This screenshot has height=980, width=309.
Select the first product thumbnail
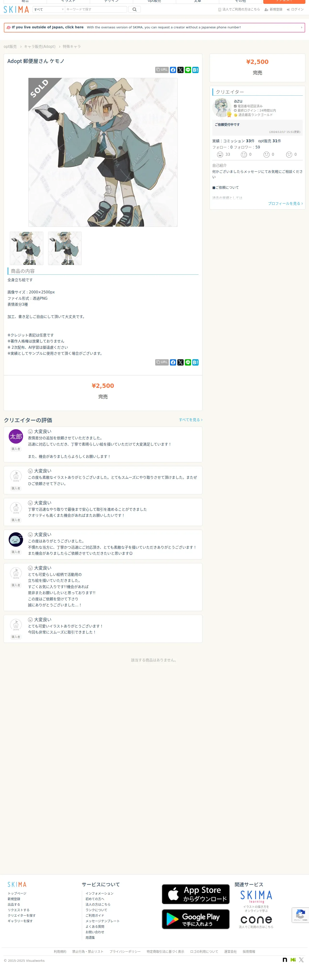[27, 248]
